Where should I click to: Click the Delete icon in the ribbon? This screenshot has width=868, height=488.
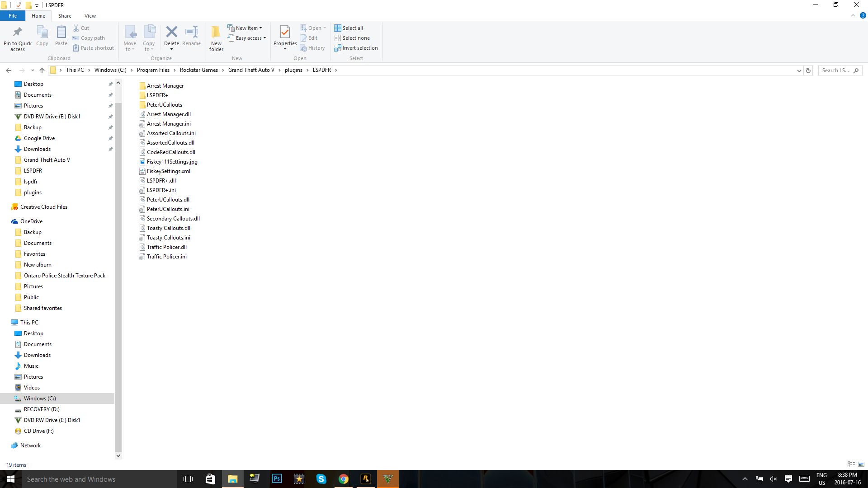pyautogui.click(x=171, y=32)
